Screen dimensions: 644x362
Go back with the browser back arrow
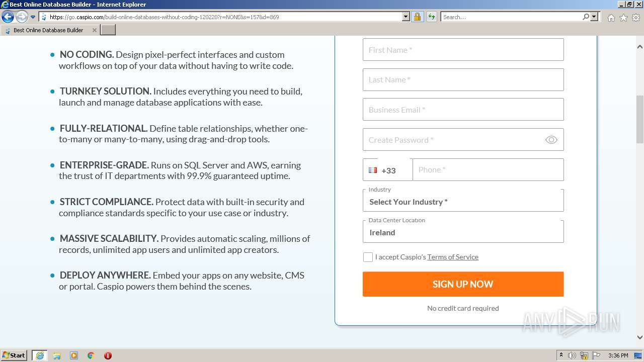[8, 17]
